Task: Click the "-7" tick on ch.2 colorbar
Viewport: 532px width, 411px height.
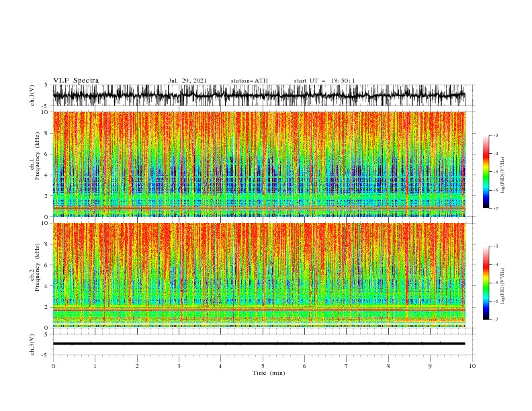Action: point(496,319)
